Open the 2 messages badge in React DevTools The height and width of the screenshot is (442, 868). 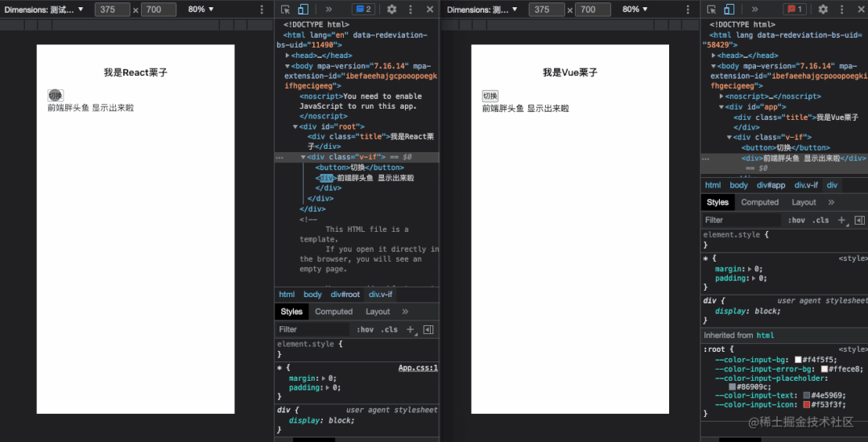click(363, 10)
